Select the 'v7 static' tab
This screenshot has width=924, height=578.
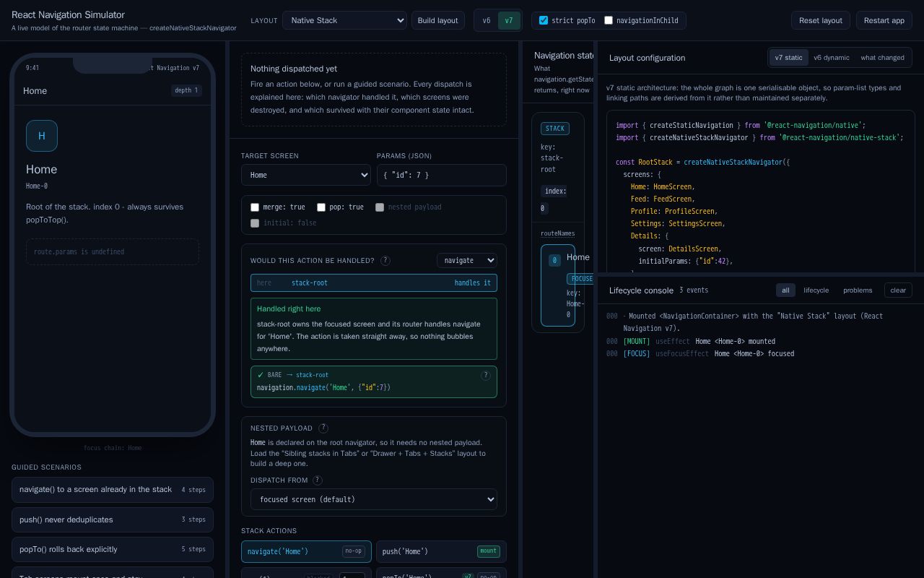click(x=788, y=58)
